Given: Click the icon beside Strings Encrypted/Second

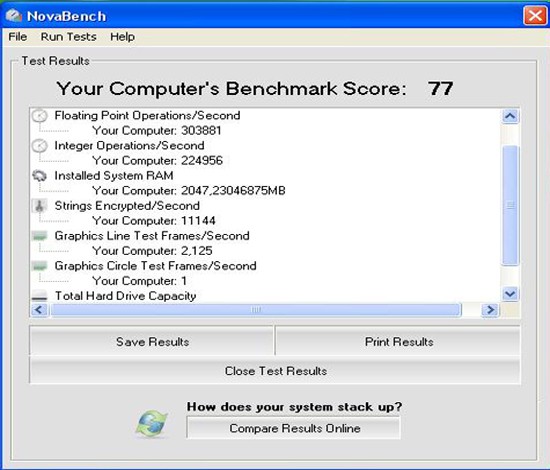Looking at the screenshot, I should [x=40, y=206].
